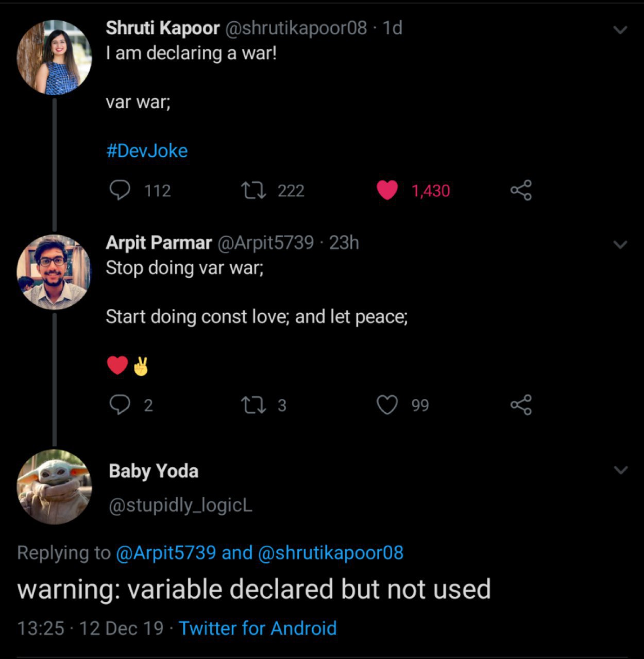The height and width of the screenshot is (659, 644).
Task: Unlike the tweet with 1,430 likes
Action: click(387, 190)
